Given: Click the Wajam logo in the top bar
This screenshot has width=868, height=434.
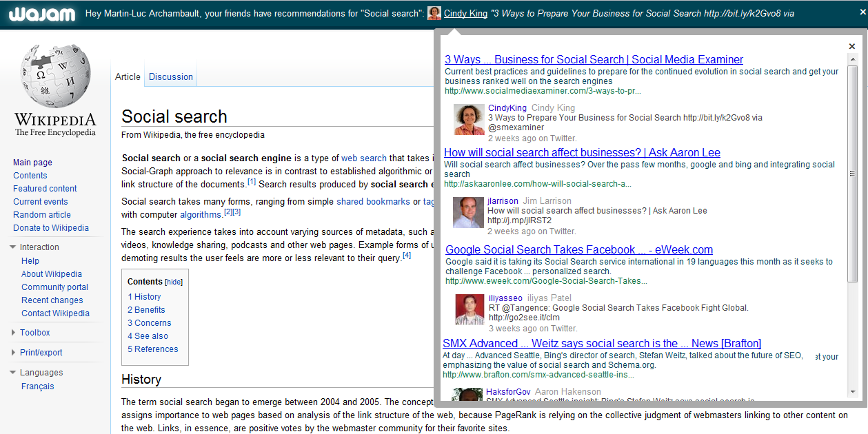Looking at the screenshot, I should coord(43,14).
